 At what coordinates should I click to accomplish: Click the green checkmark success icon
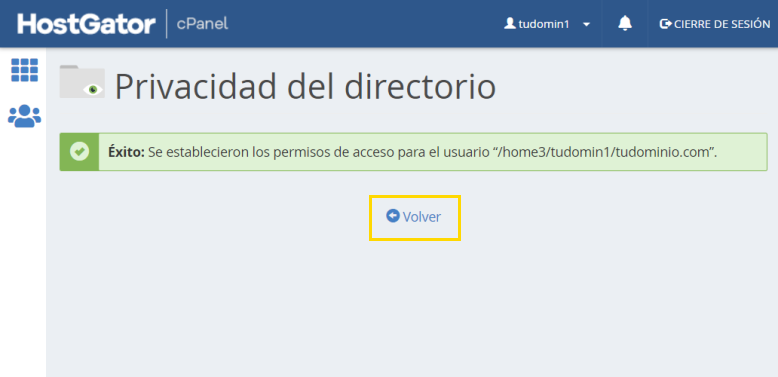79,152
